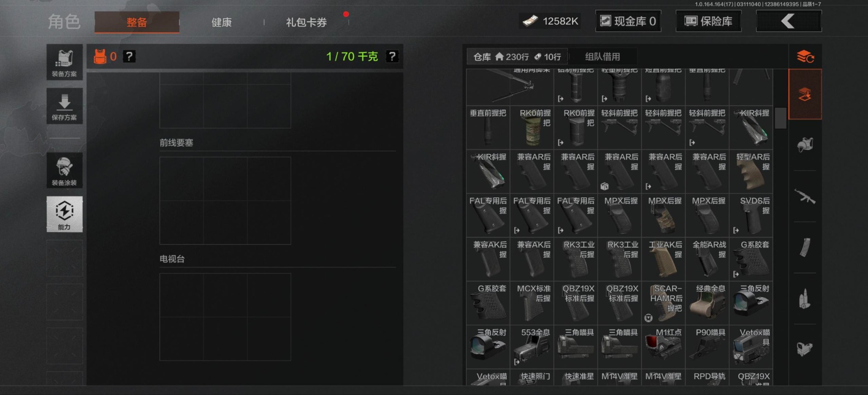Screen dimensions: 868x395
Task: Filter storage by ammo bullet category
Action: 805,299
